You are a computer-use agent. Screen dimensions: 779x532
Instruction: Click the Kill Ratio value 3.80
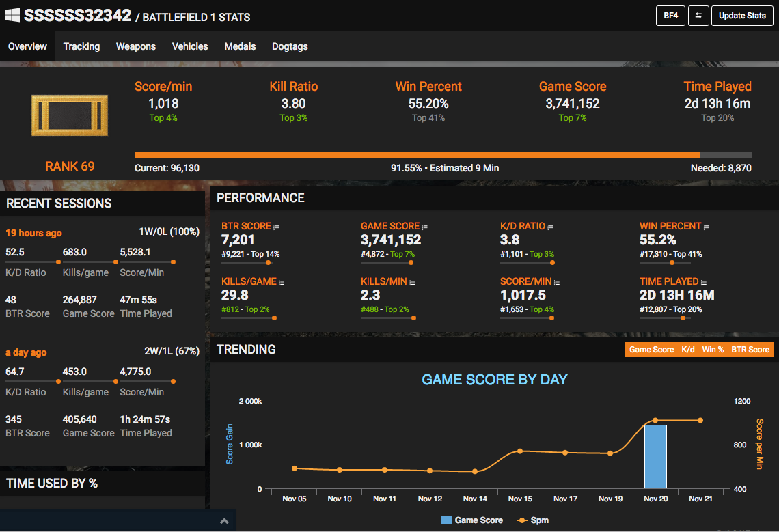(x=294, y=104)
